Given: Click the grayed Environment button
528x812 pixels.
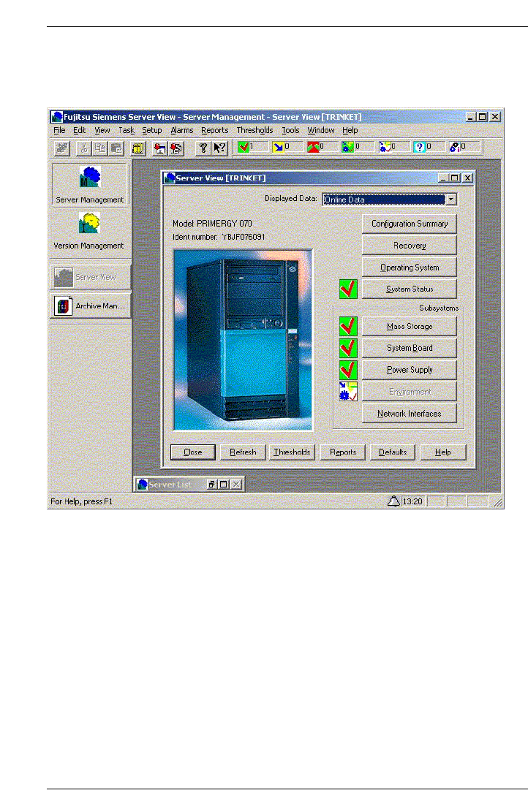Looking at the screenshot, I should [410, 392].
